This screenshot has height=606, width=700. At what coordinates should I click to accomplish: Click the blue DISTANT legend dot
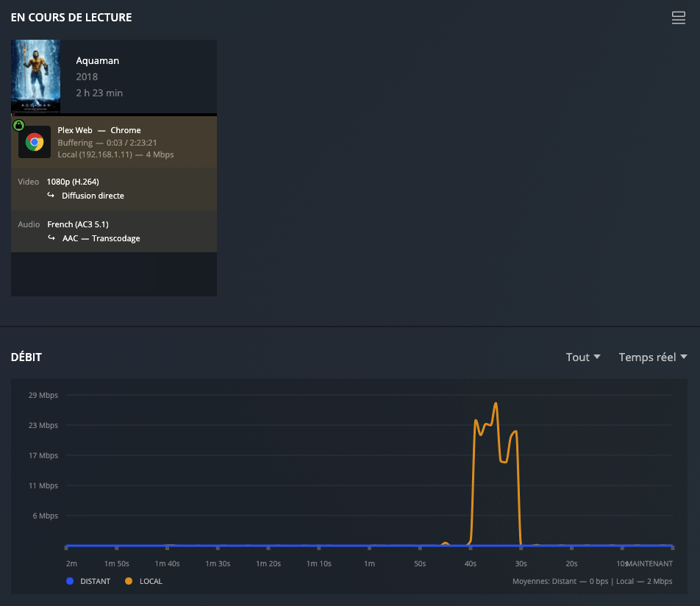point(70,581)
